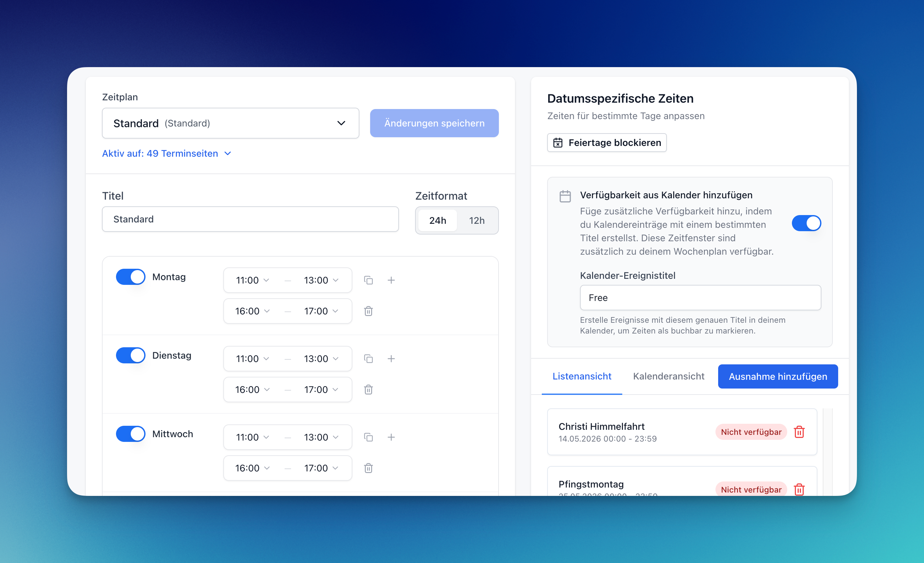Click Änderungen speichern button
Image resolution: width=924 pixels, height=563 pixels.
[434, 123]
